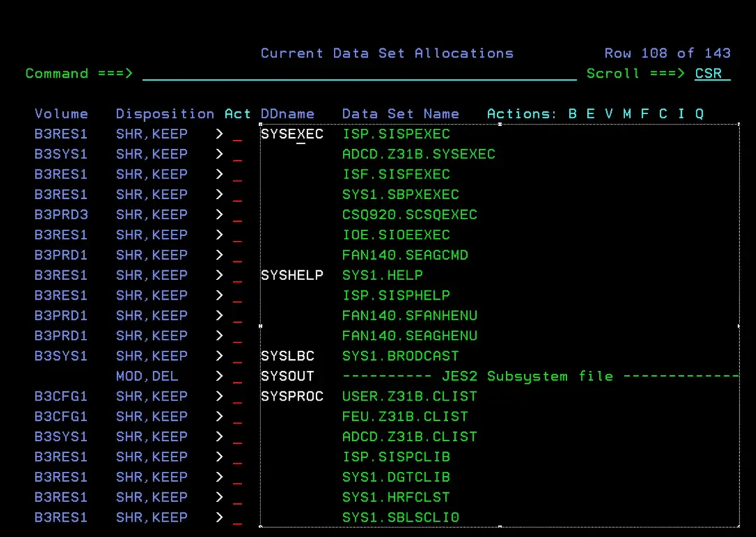Viewport: 756px width, 537px height.
Task: Click volume B3SYS1 on SYS1.BRODCAST row
Action: point(61,356)
